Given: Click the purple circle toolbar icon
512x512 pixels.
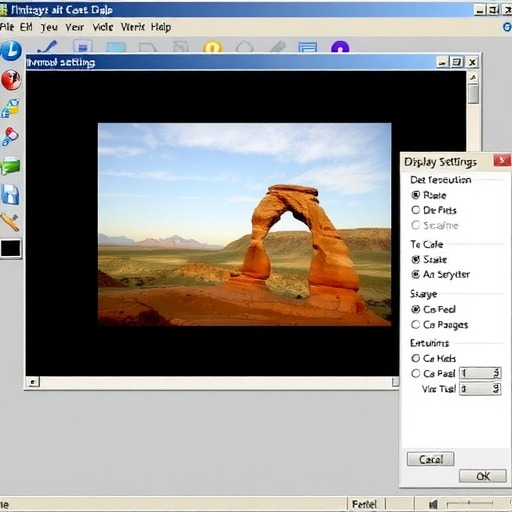Looking at the screenshot, I should click(x=340, y=47).
